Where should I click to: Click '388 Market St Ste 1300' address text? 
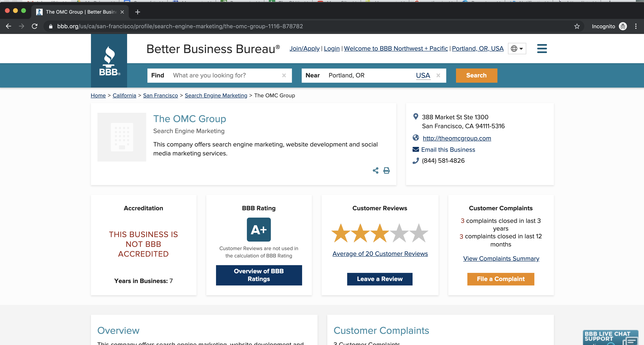tap(455, 117)
